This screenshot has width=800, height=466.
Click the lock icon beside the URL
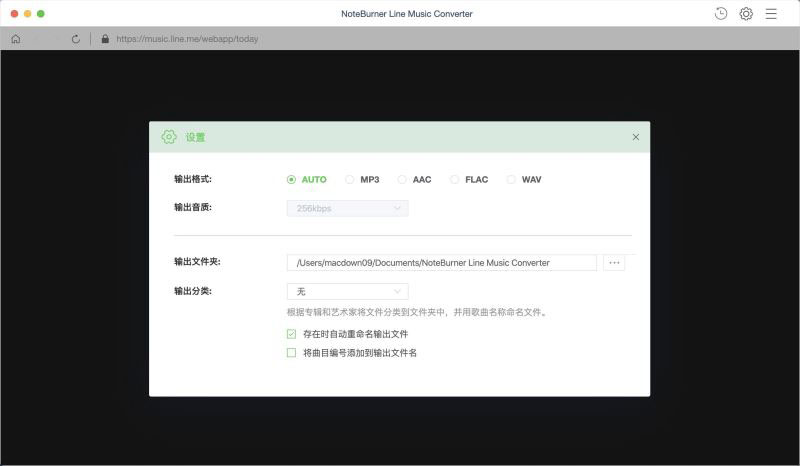coord(105,39)
